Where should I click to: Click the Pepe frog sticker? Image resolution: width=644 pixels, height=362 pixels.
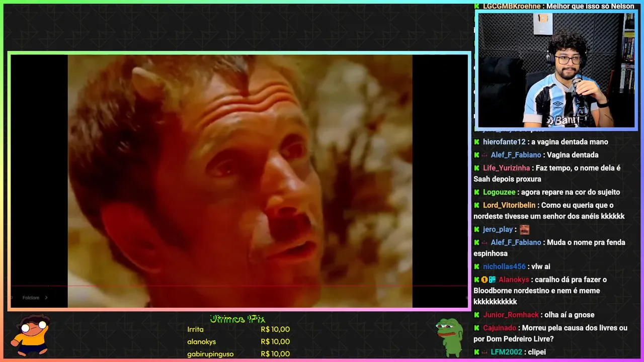tap(450, 337)
